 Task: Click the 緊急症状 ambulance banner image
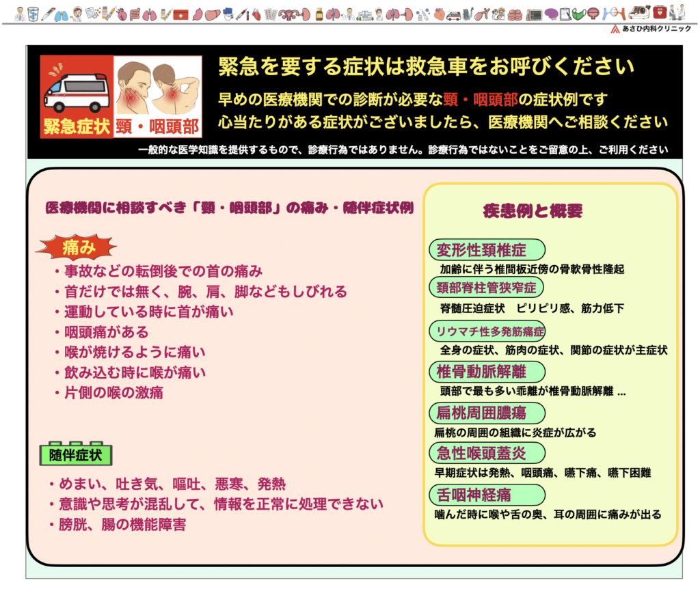[76, 96]
